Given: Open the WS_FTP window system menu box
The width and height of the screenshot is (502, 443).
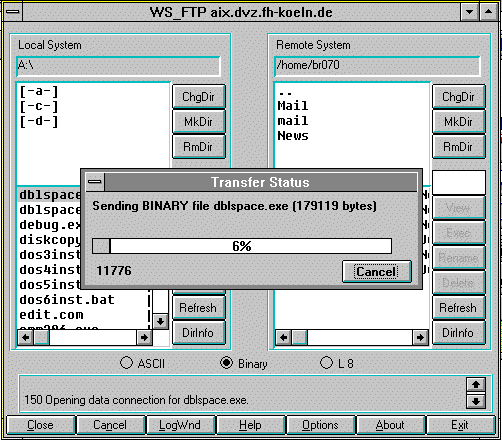Looking at the screenshot, I should (13, 12).
